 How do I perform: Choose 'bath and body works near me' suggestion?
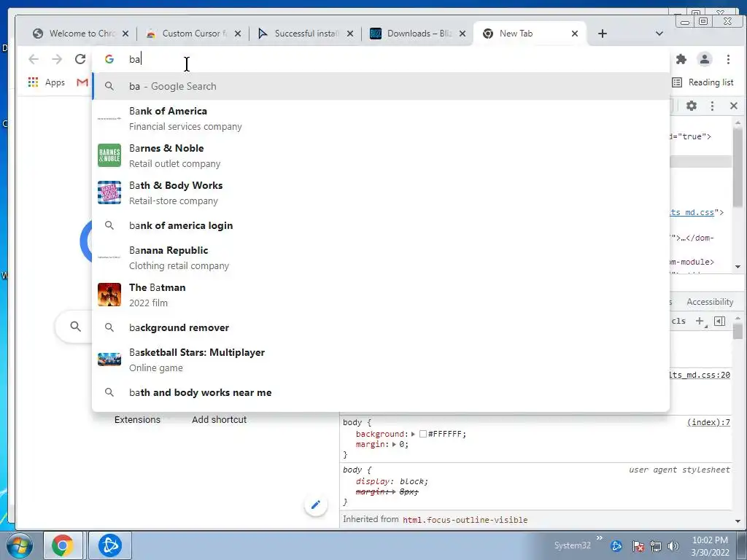(x=381, y=392)
